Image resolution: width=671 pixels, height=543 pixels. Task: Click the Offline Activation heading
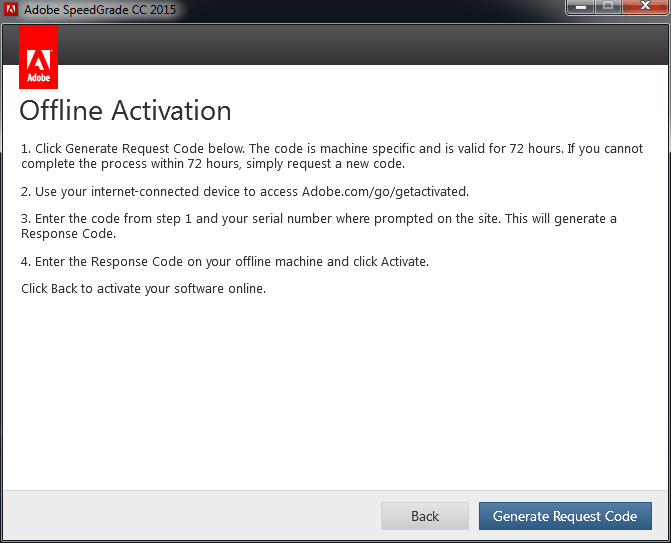[125, 111]
